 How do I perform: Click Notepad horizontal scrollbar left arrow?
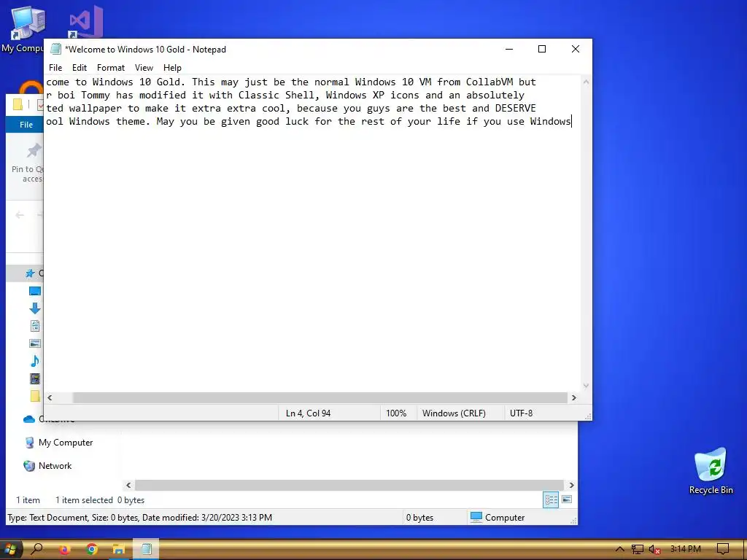coord(50,397)
